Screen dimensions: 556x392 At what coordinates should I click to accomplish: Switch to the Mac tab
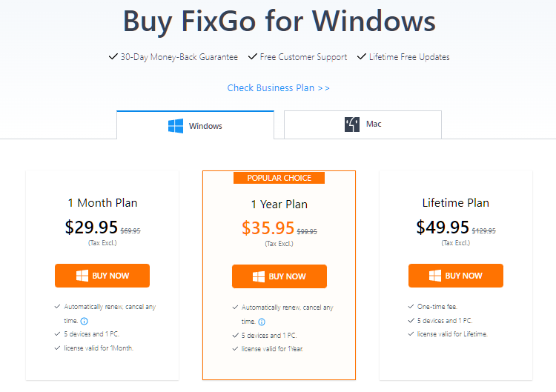pyautogui.click(x=363, y=124)
